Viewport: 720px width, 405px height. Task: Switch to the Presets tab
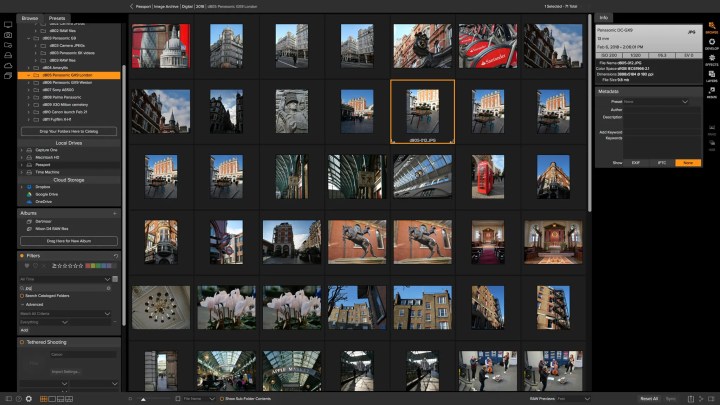pos(57,18)
